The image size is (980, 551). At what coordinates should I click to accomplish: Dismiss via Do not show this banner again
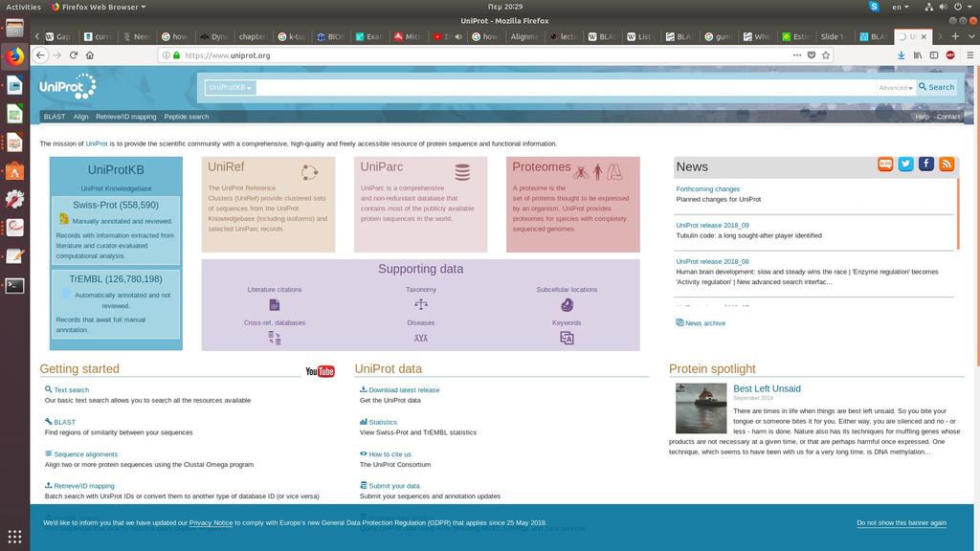902,523
